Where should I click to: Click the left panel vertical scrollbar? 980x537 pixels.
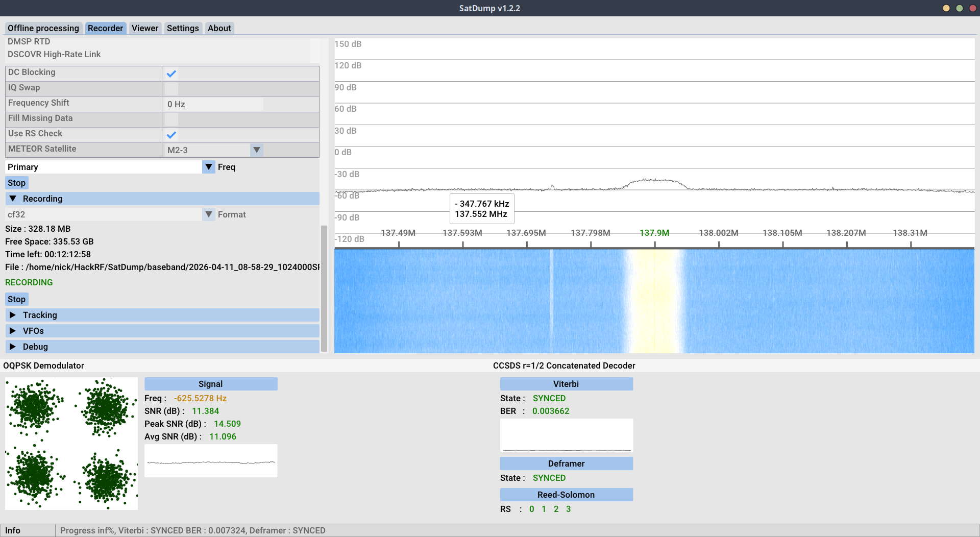click(324, 288)
